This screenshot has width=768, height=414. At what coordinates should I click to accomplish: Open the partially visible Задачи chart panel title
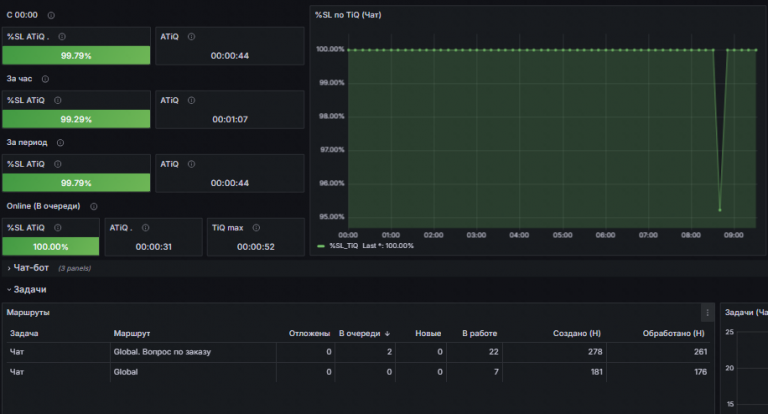[745, 313]
